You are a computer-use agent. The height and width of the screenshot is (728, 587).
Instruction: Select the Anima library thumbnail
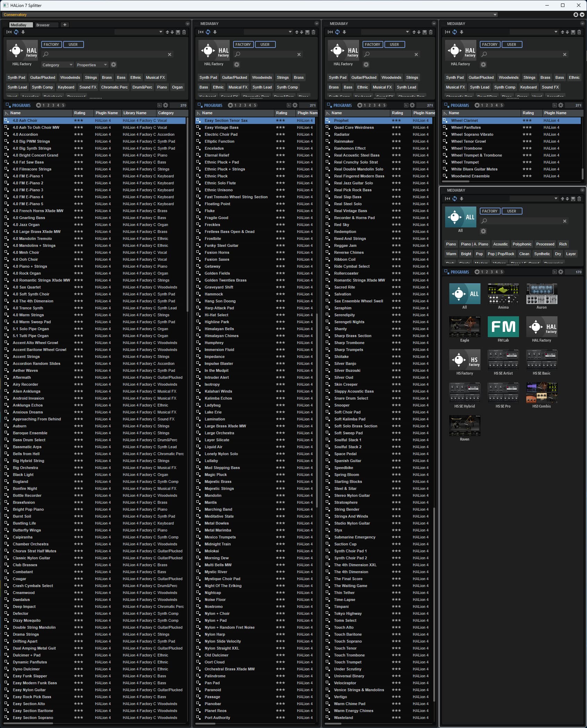click(503, 294)
